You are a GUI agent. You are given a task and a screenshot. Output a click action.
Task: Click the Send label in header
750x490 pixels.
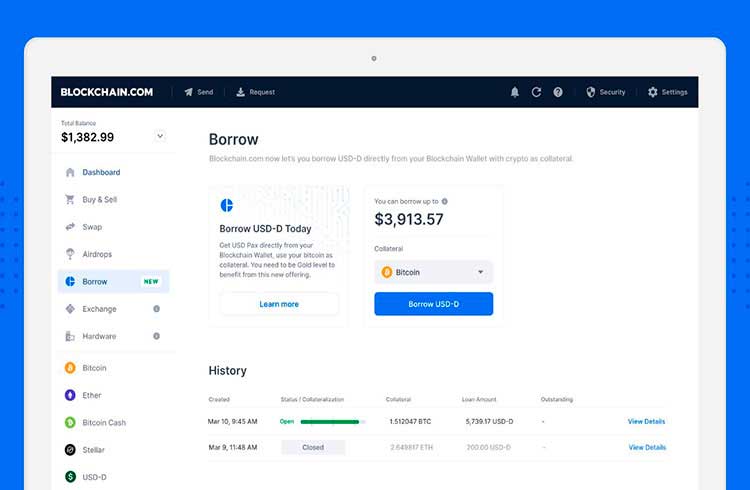pos(205,92)
